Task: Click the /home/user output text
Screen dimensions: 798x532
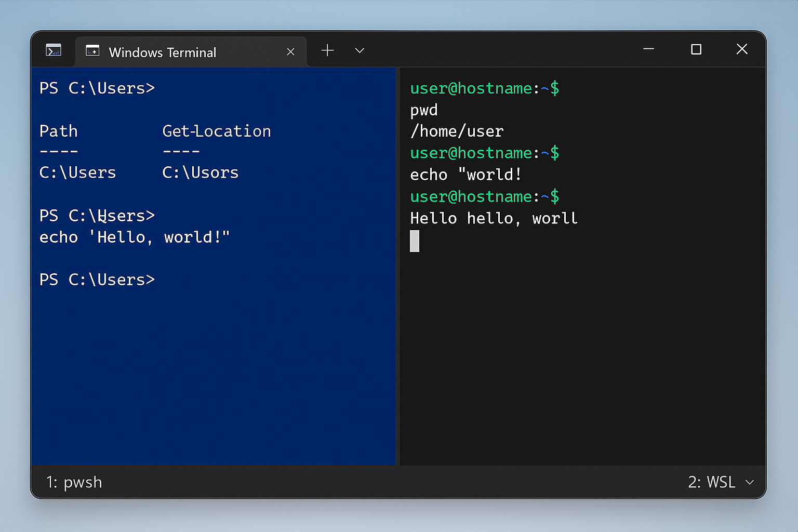Action: (x=457, y=131)
